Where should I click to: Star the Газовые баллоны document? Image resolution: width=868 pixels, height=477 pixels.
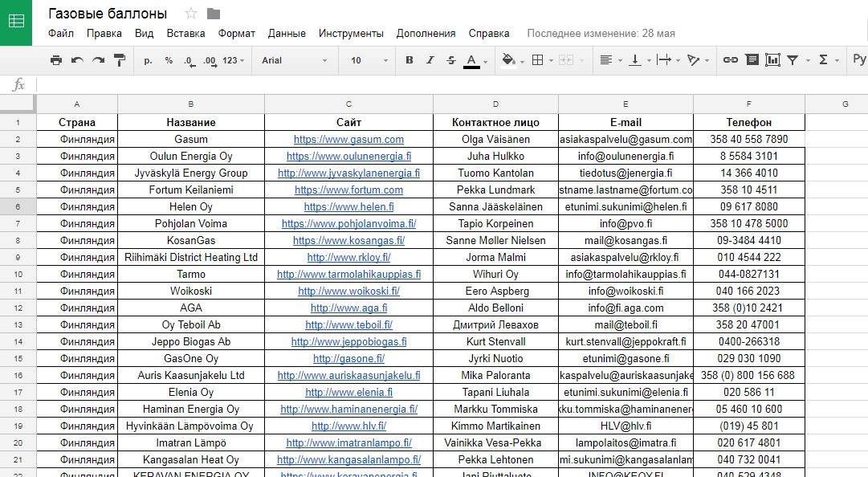pos(191,14)
